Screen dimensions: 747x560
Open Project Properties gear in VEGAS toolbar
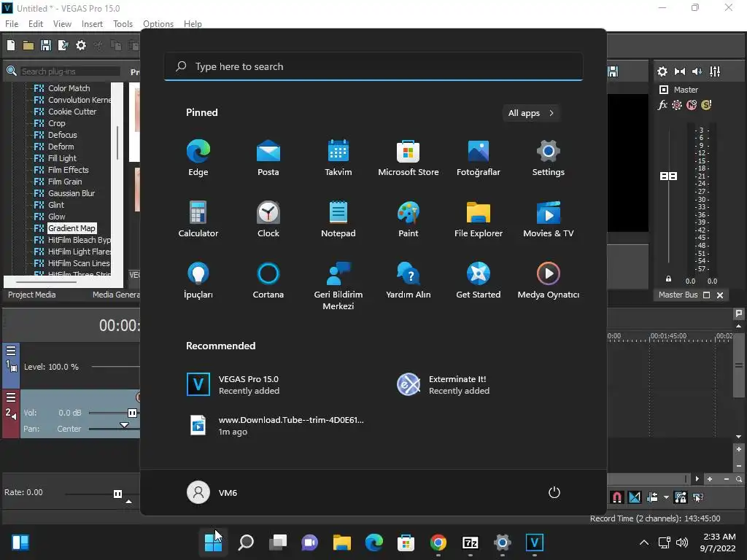[x=81, y=45]
